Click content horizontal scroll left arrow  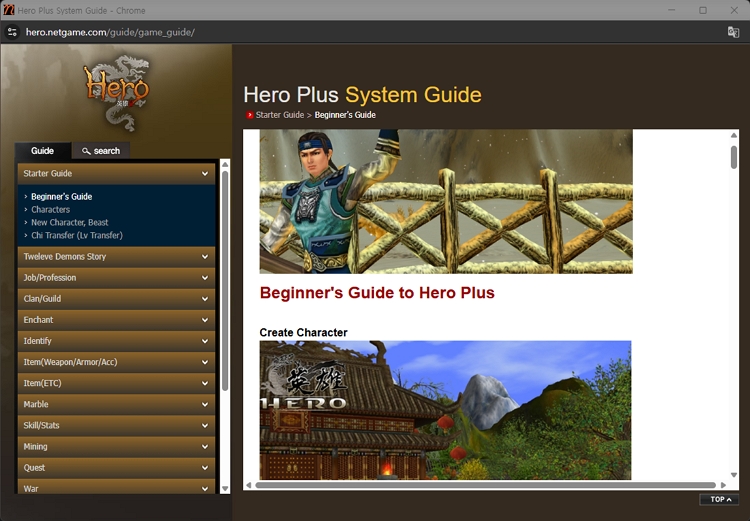[248, 485]
